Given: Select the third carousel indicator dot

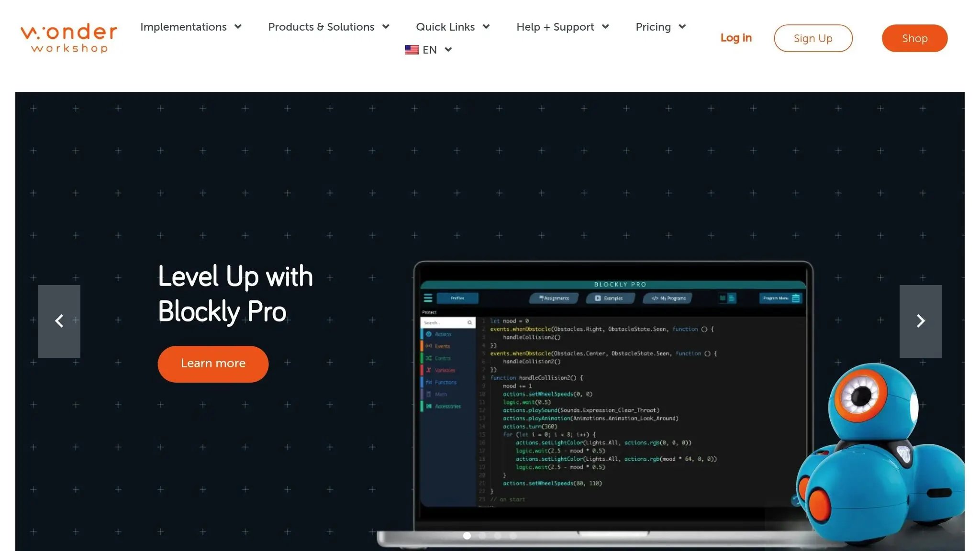Looking at the screenshot, I should (x=498, y=536).
